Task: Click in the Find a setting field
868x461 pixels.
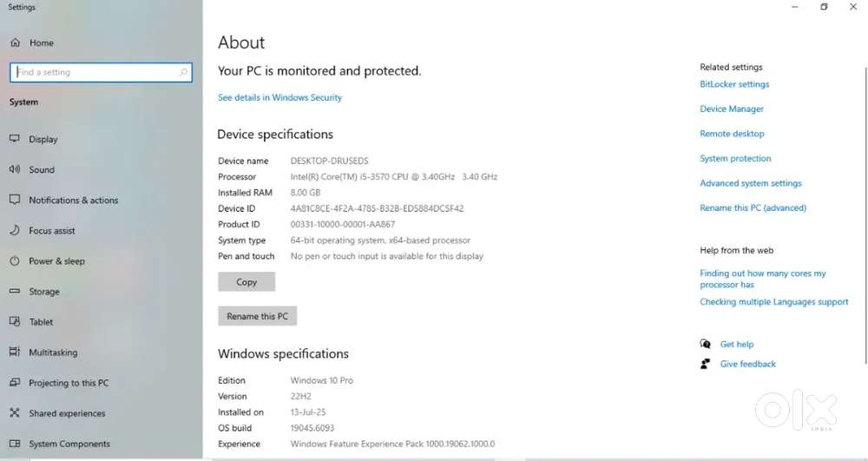Action: 95,73
